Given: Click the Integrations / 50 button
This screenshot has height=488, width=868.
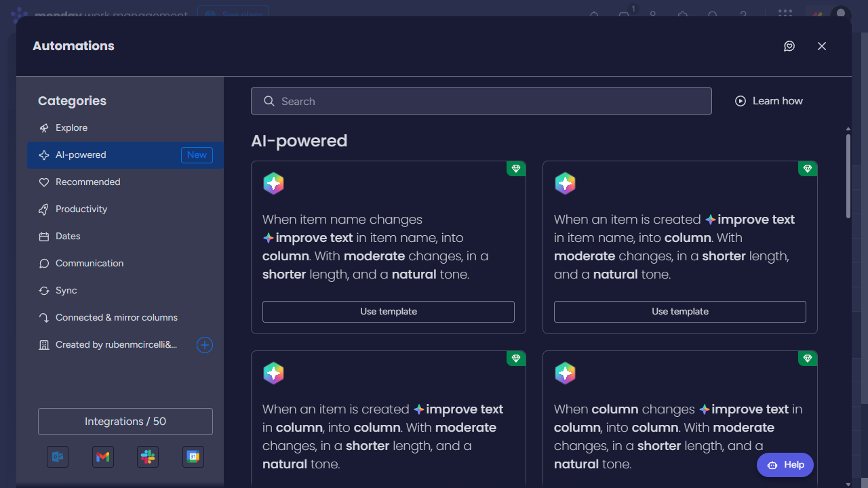Looking at the screenshot, I should click(x=125, y=422).
